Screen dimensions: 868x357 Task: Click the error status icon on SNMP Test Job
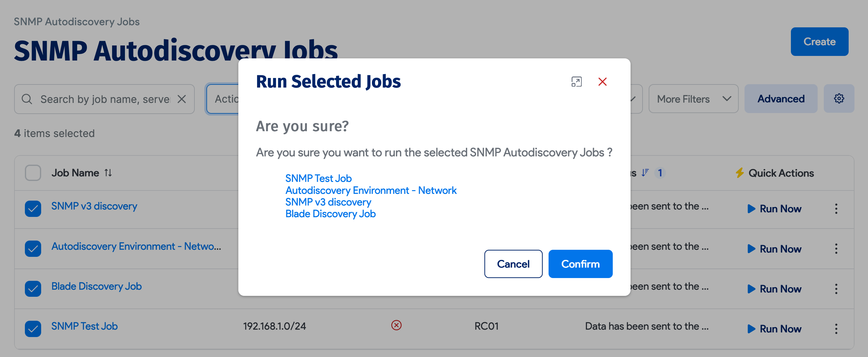(396, 325)
